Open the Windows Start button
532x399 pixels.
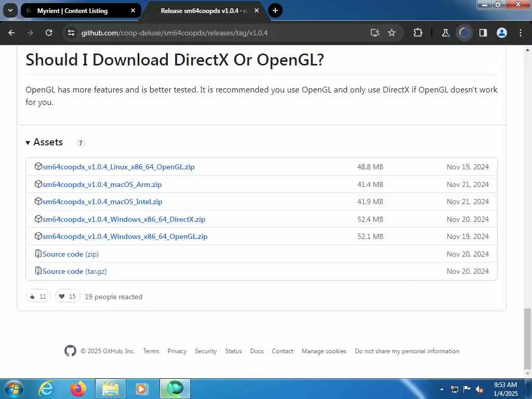(x=14, y=389)
